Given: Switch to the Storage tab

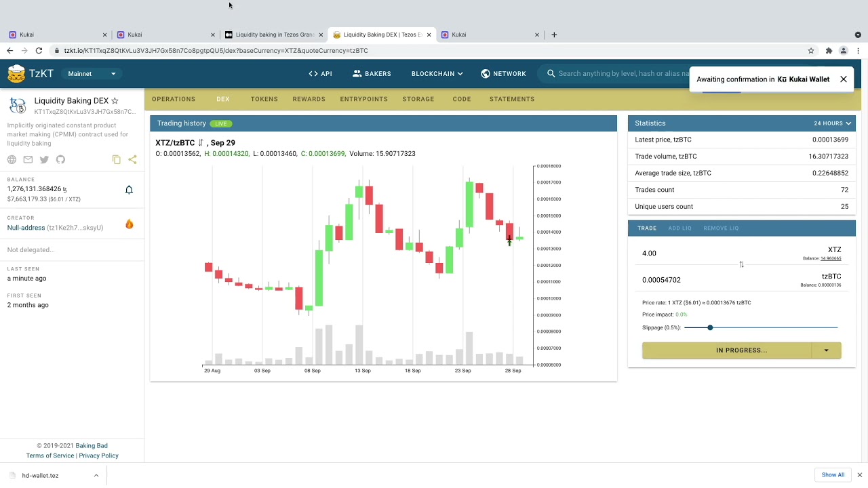Looking at the screenshot, I should click(418, 99).
